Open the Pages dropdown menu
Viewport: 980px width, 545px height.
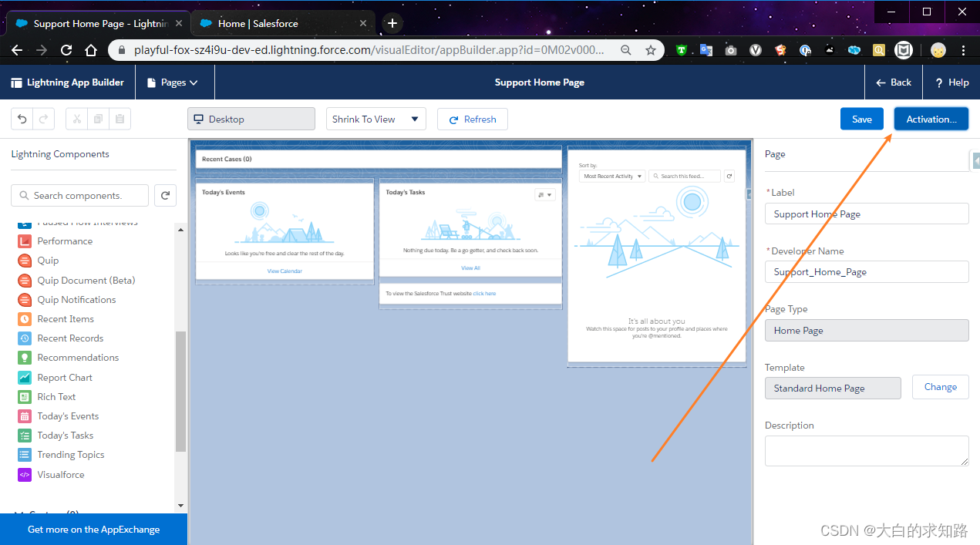174,82
